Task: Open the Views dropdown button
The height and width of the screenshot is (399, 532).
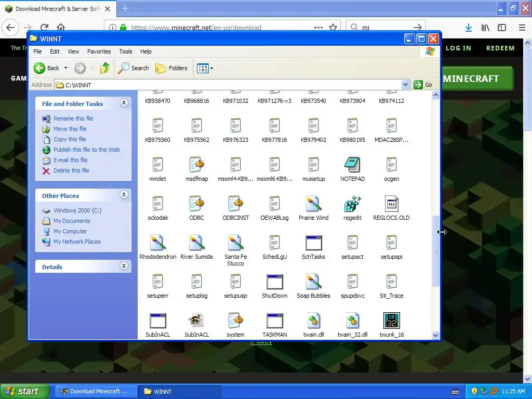Action: pyautogui.click(x=205, y=68)
